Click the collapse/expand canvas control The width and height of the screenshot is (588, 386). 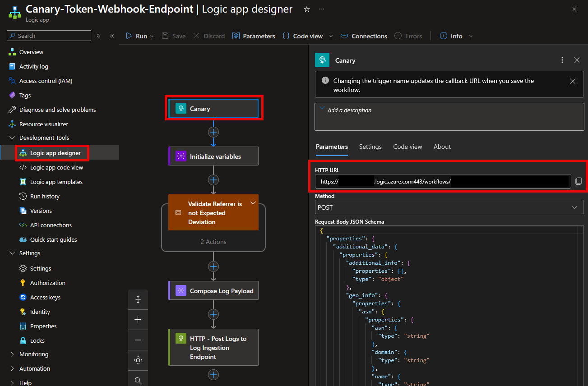[138, 299]
